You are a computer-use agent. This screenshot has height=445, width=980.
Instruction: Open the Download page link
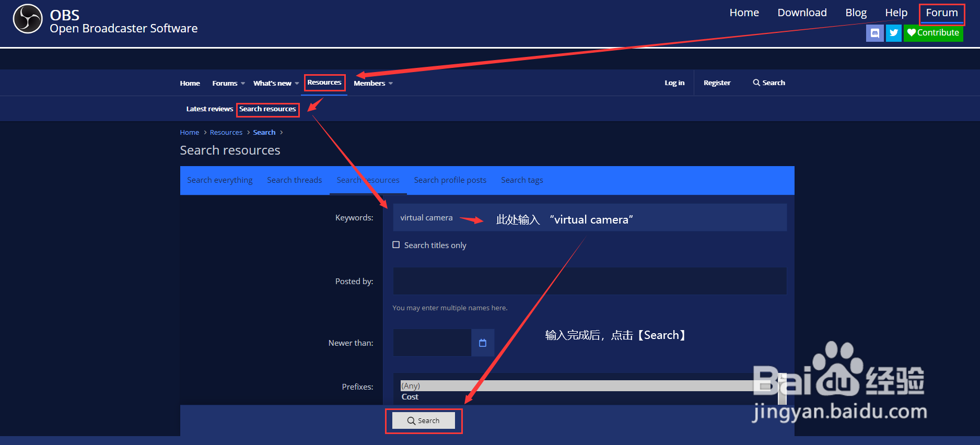click(x=802, y=13)
